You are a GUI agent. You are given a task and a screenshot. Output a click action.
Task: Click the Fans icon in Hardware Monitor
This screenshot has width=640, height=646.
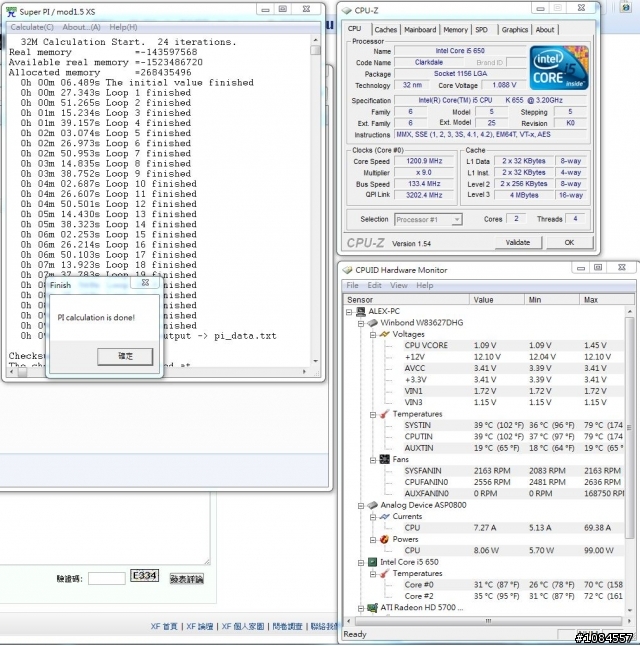pyautogui.click(x=384, y=459)
